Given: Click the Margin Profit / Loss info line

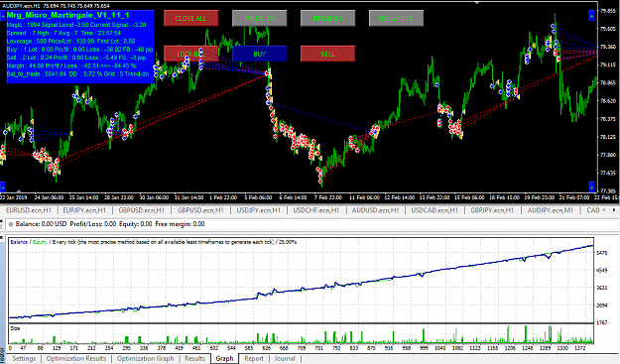Looking at the screenshot, I should coord(71,65).
